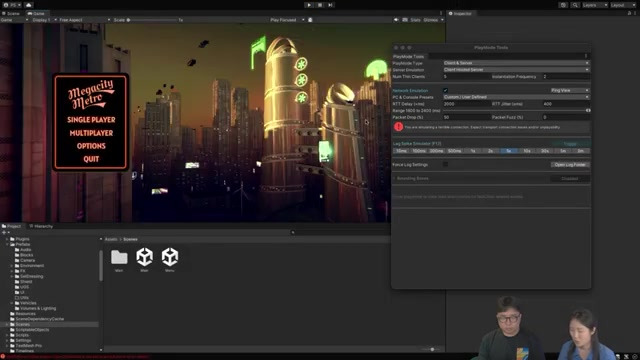The height and width of the screenshot is (360, 640).
Task: Select the 10ms lag spike duration
Action: coord(402,151)
